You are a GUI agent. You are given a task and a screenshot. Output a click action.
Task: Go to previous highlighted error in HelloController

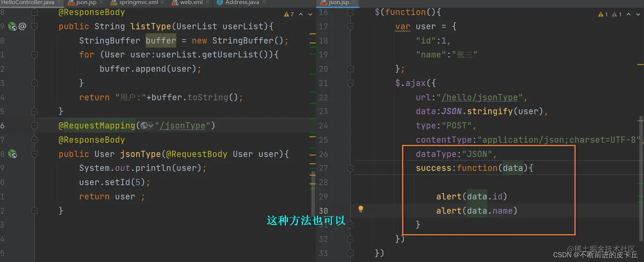301,14
